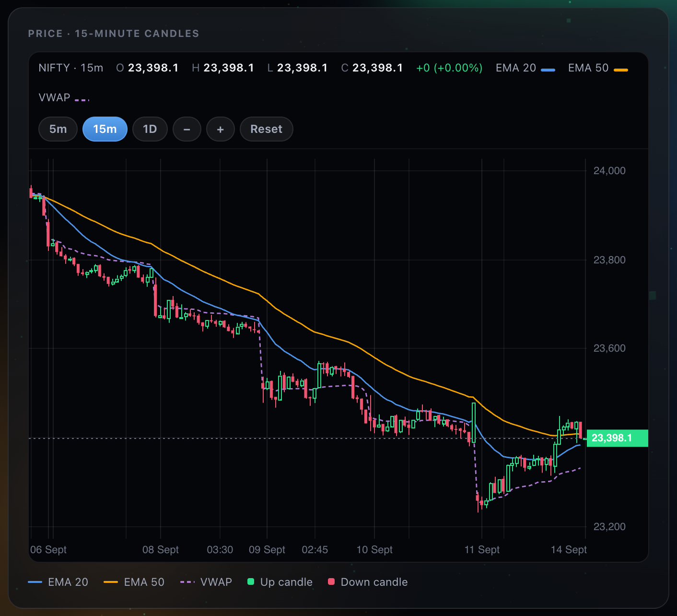Screen dimensions: 677x616
Task: Click the 02:45 time axis label
Action: 315,550
